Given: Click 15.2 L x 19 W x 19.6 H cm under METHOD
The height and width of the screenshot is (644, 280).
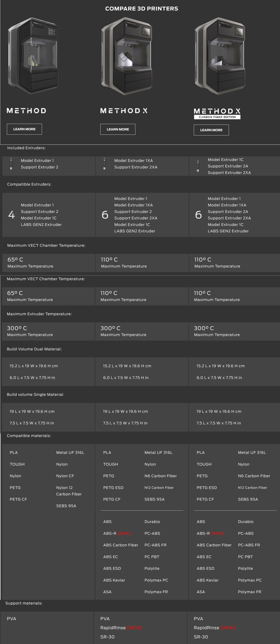Looking at the screenshot, I should 33,366.
